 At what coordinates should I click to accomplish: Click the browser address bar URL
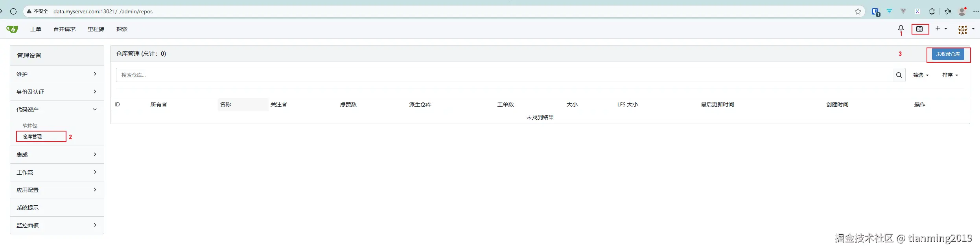(103, 11)
